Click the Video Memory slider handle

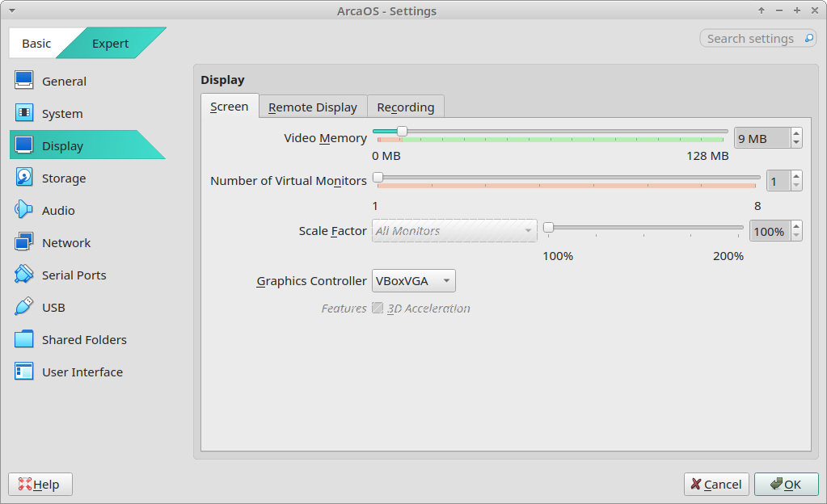click(x=402, y=132)
